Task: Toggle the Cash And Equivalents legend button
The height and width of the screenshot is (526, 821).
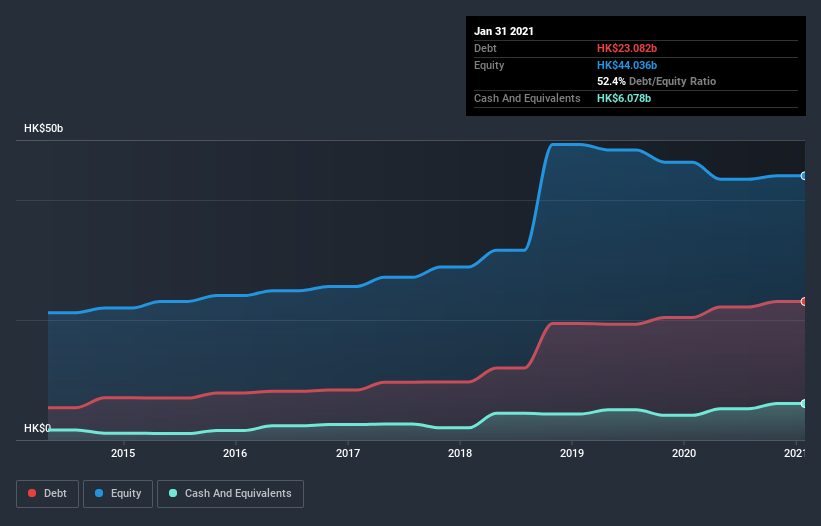Action: click(230, 494)
